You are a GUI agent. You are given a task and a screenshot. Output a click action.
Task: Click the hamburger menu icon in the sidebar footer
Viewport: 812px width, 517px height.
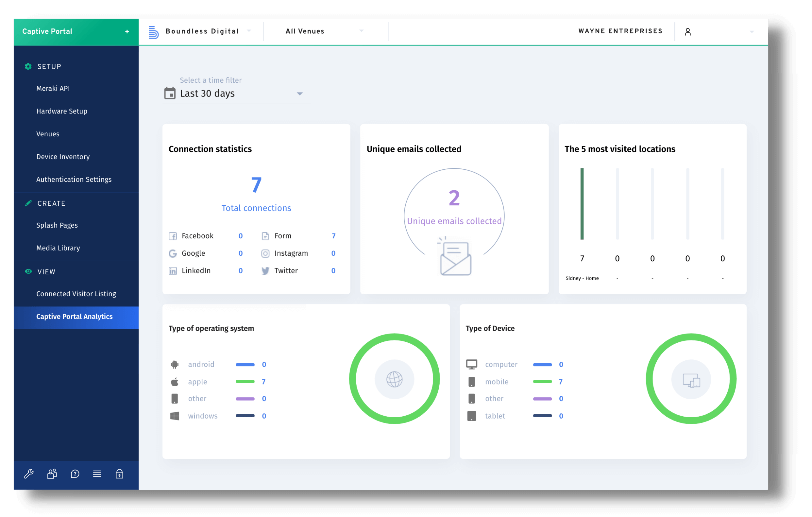point(97,474)
